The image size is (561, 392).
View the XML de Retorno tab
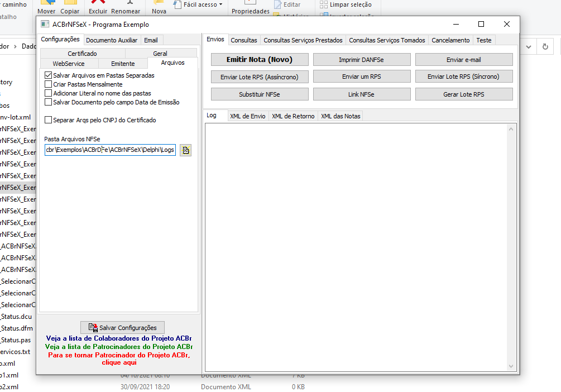coord(293,116)
